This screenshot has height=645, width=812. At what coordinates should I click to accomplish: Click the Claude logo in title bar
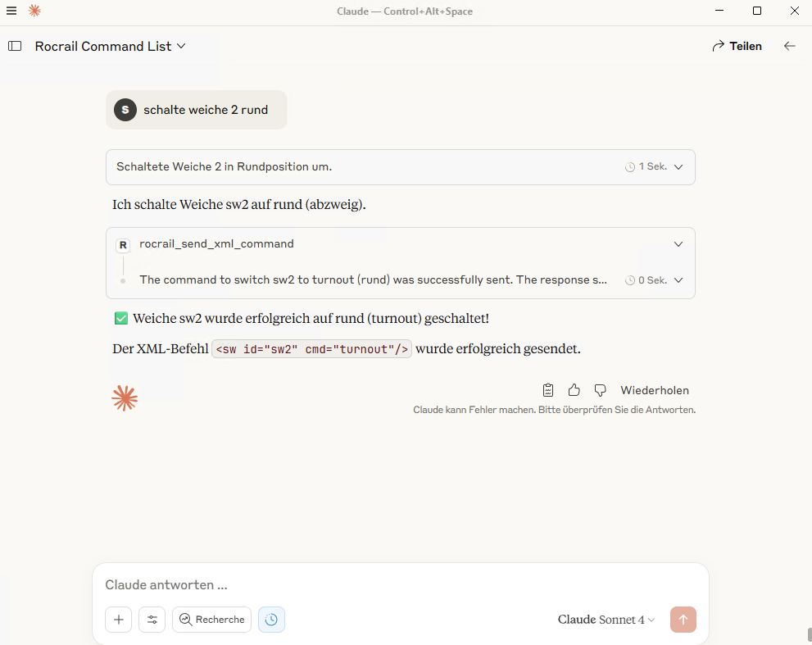click(x=34, y=11)
